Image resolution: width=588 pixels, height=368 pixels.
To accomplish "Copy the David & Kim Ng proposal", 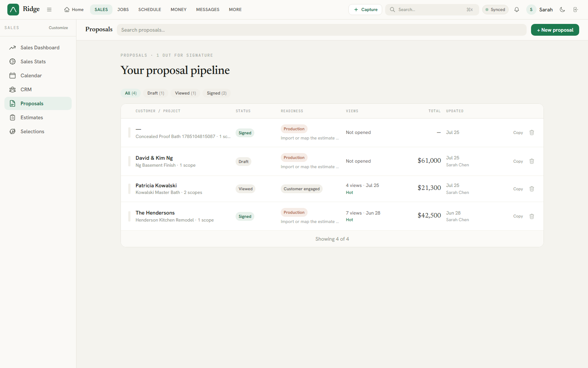I will [518, 161].
